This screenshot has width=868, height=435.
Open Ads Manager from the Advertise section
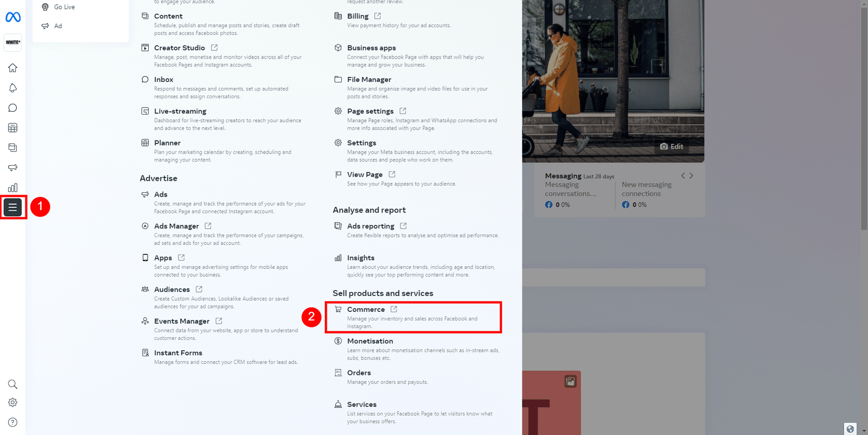[176, 226]
